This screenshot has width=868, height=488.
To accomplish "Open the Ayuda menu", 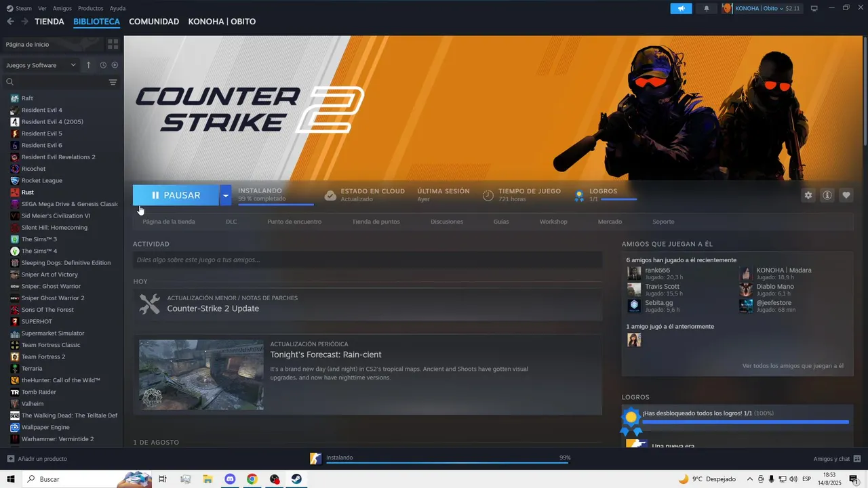I will tap(118, 8).
